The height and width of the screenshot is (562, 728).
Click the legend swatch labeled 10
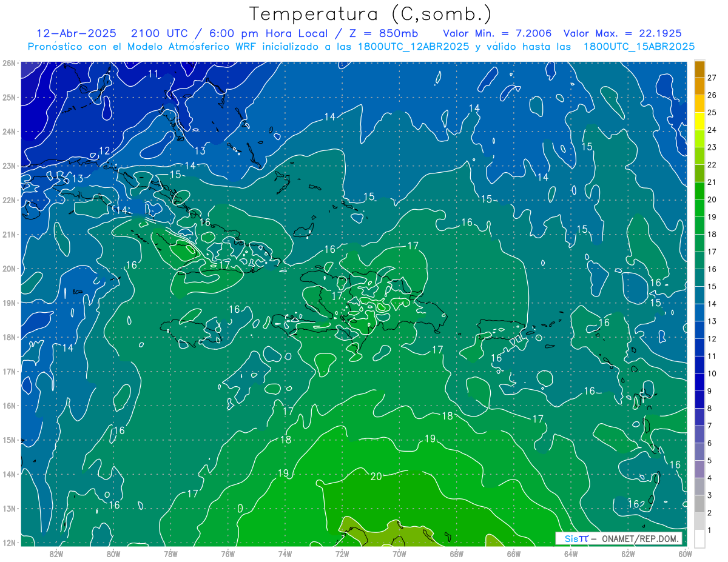pos(699,364)
